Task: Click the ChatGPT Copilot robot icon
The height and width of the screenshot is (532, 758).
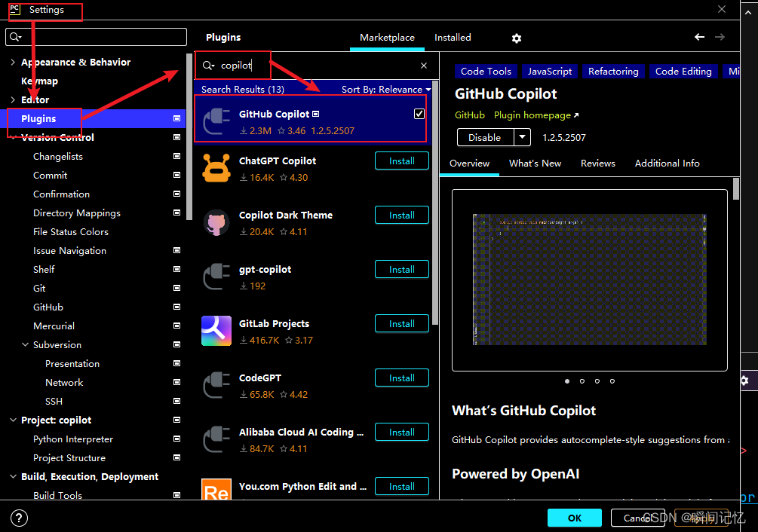Action: pos(216,167)
